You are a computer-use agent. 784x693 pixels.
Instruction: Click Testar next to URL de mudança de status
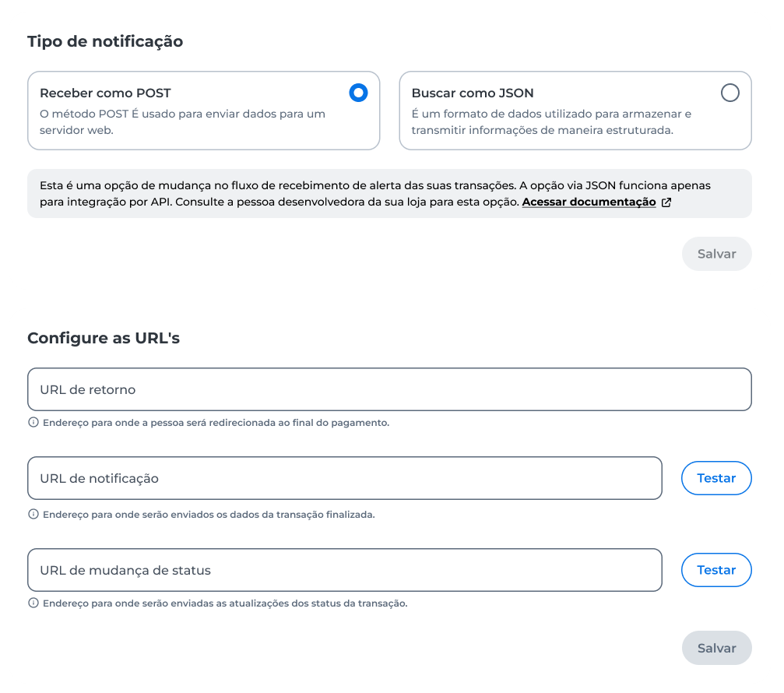715,569
